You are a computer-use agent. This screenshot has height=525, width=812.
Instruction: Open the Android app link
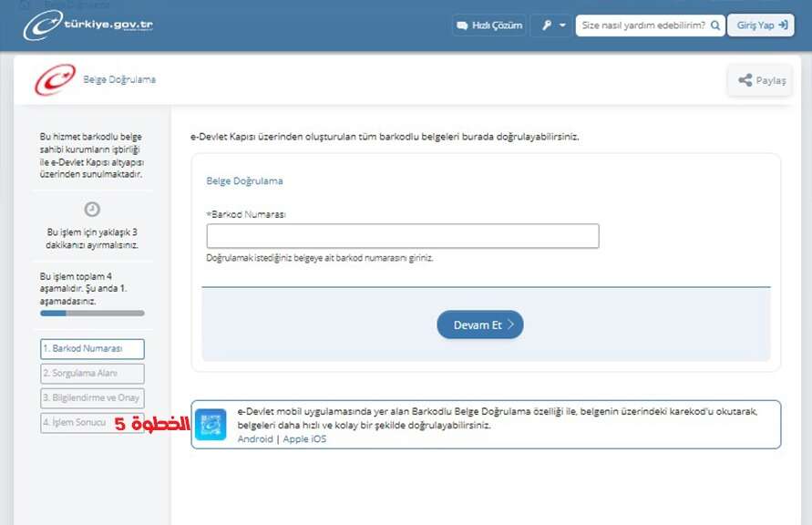(x=255, y=439)
